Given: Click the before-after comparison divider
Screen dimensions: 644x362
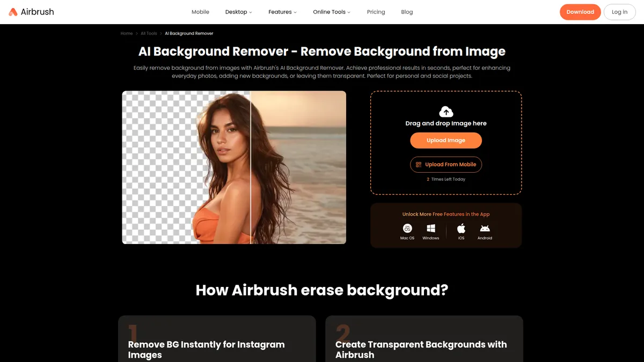Looking at the screenshot, I should (252, 167).
